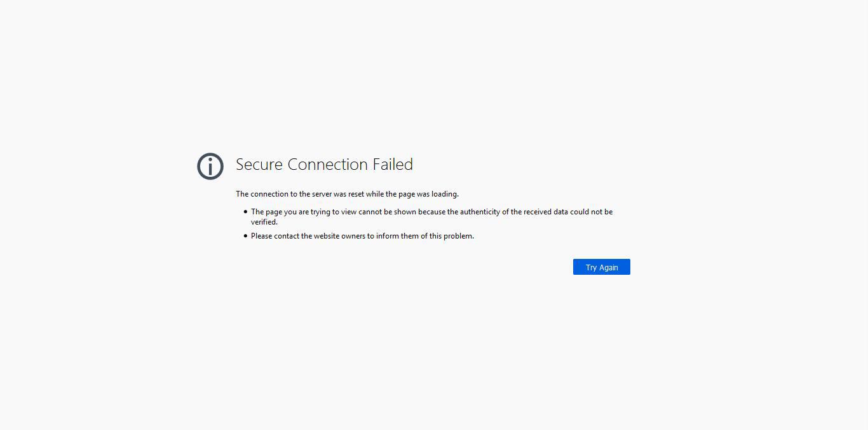Click the connection reset description text
This screenshot has width=868, height=430.
click(x=346, y=194)
